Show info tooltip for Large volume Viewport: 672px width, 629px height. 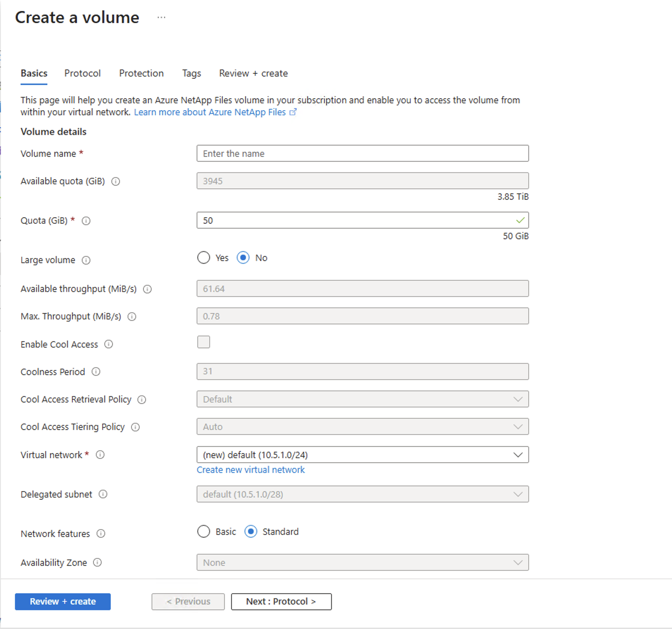tap(86, 260)
